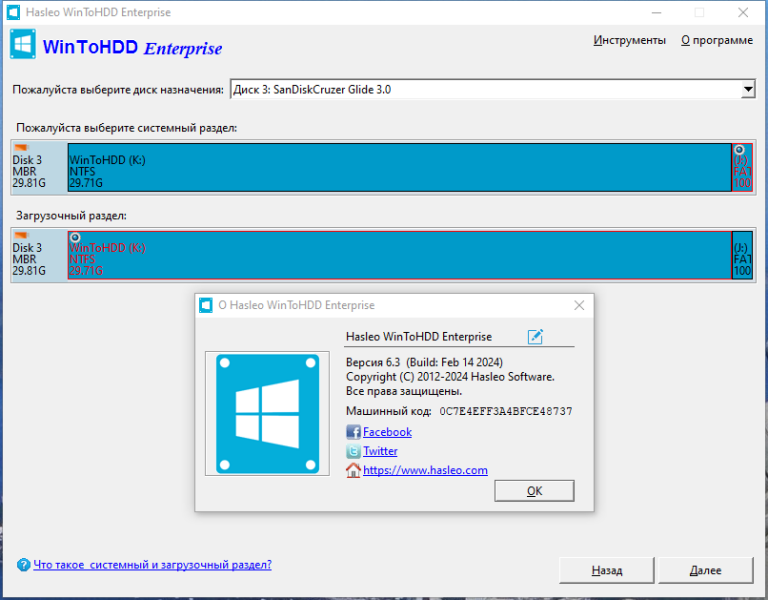Click the Twitter bird icon
Viewport: 768px width, 600px height.
click(x=353, y=451)
